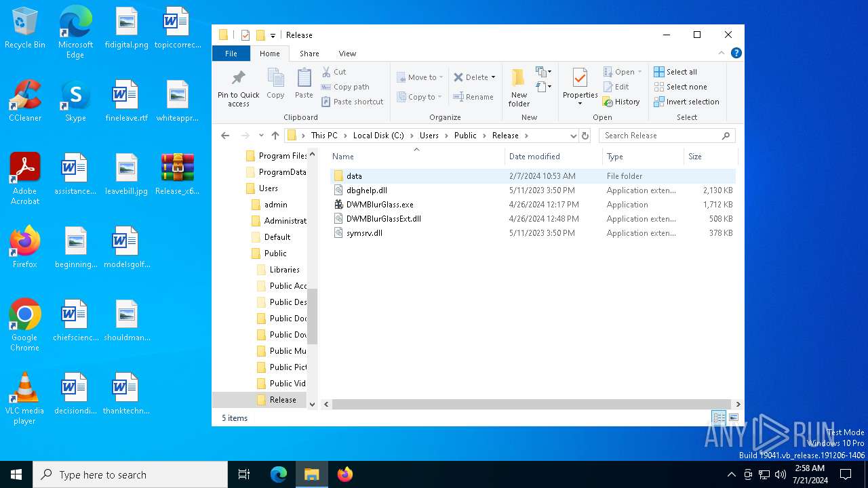Screen dimensions: 868x488
Task: Click the refresh button beside address bar
Action: 585,136
